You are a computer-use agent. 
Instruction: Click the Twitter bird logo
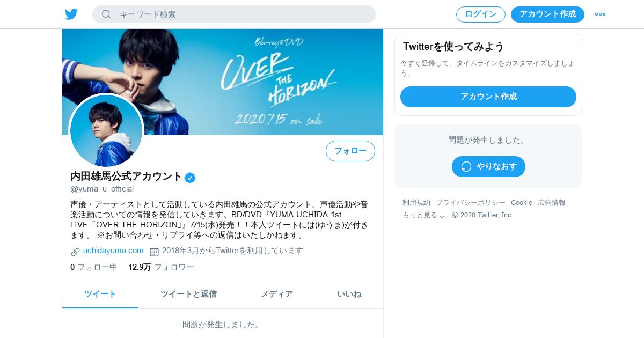71,14
